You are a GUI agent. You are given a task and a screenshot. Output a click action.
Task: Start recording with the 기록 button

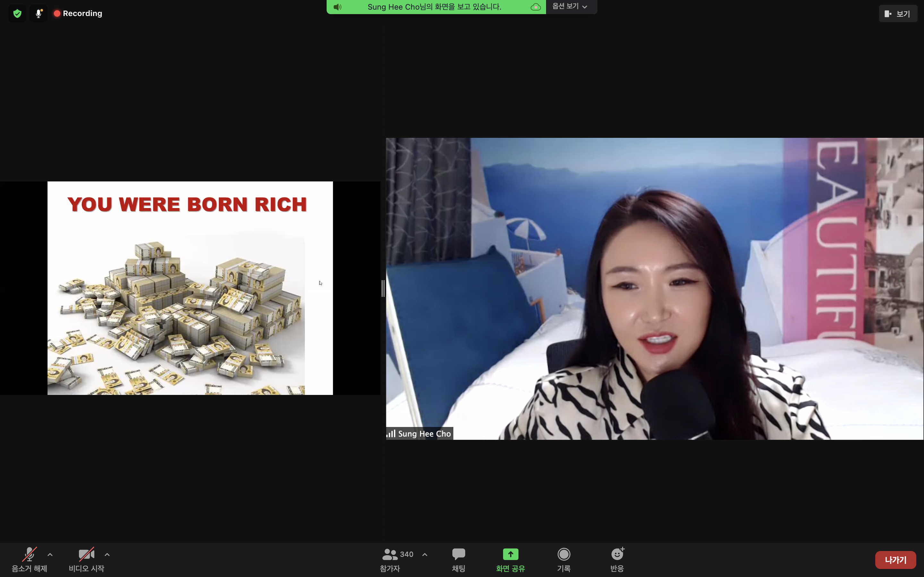coord(564,559)
